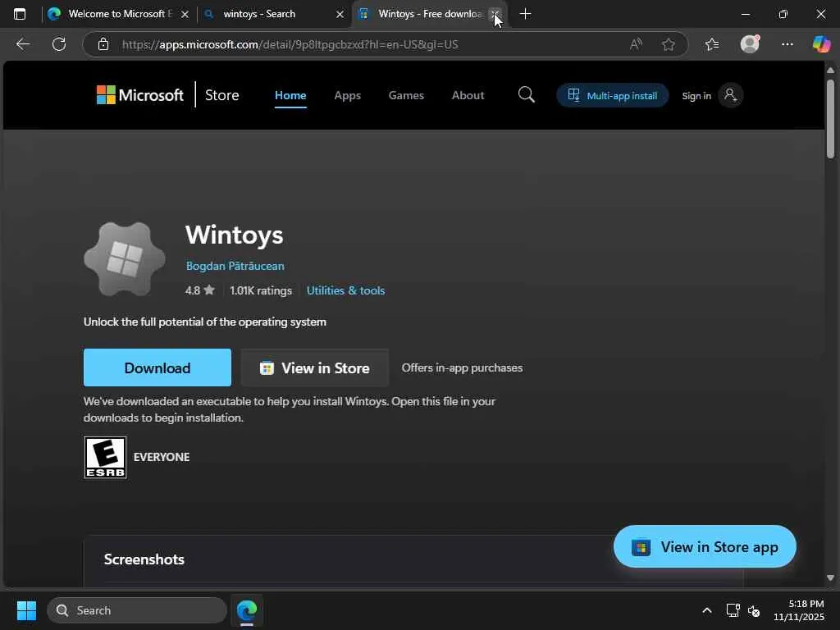Open Utilities & tools category link
The width and height of the screenshot is (840, 630).
pyautogui.click(x=345, y=290)
